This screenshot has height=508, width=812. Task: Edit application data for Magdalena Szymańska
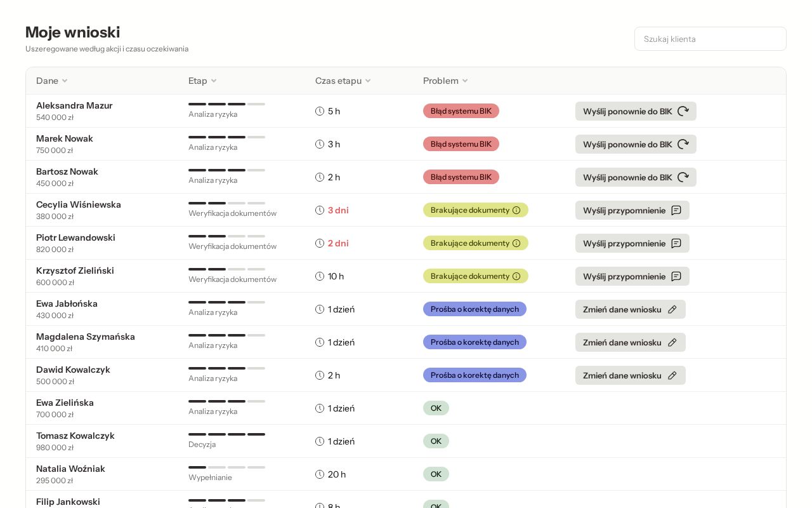click(631, 342)
